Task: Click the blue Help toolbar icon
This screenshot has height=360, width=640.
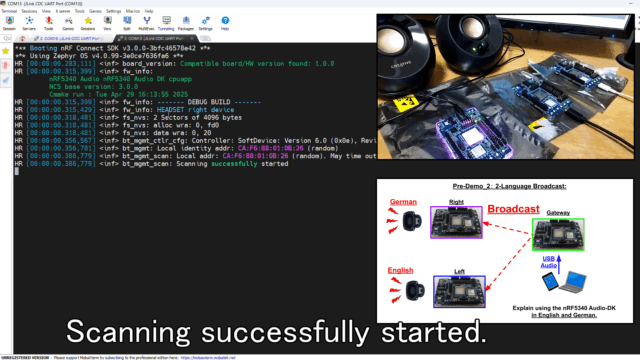Action: click(225, 23)
